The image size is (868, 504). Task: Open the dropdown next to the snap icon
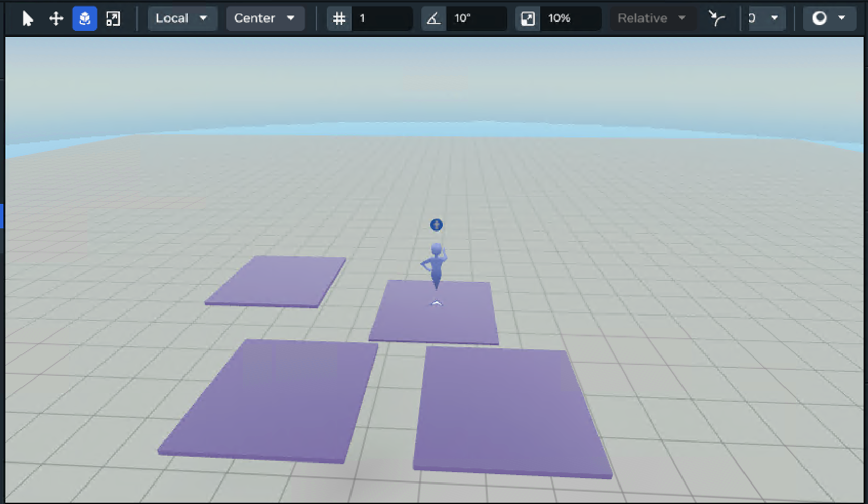pyautogui.click(x=766, y=18)
